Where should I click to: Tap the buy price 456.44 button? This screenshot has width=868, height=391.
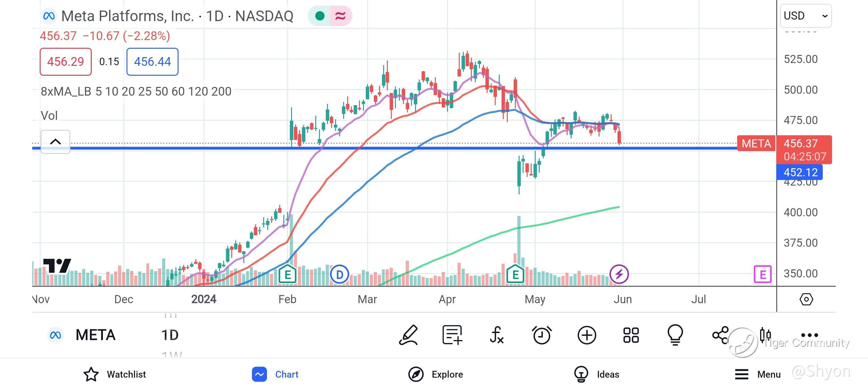(152, 62)
